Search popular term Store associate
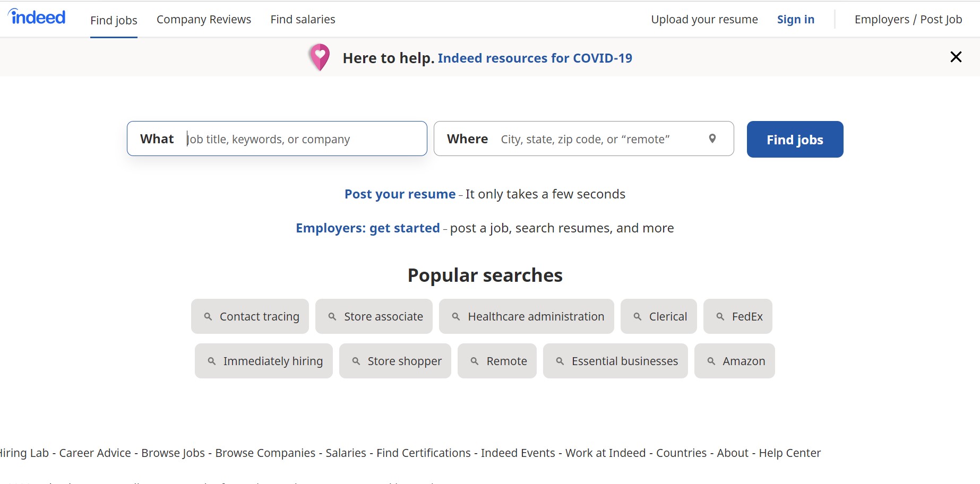980x484 pixels. [374, 316]
